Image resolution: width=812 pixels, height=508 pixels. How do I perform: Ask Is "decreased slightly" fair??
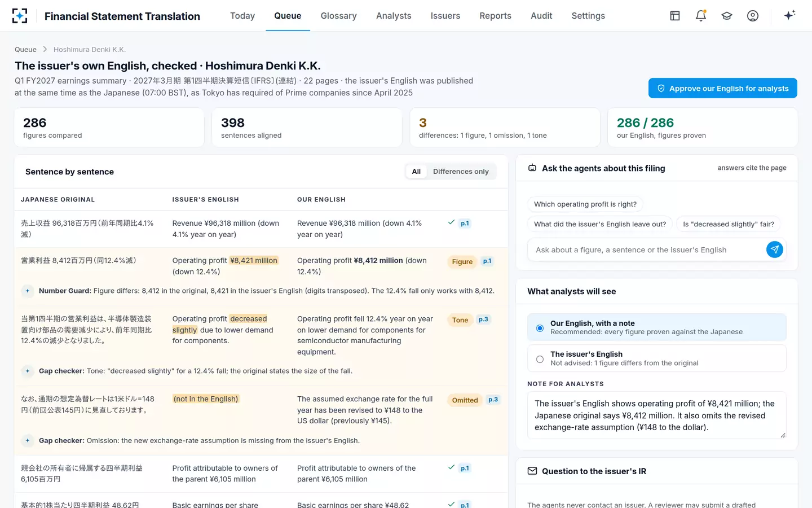pyautogui.click(x=729, y=224)
